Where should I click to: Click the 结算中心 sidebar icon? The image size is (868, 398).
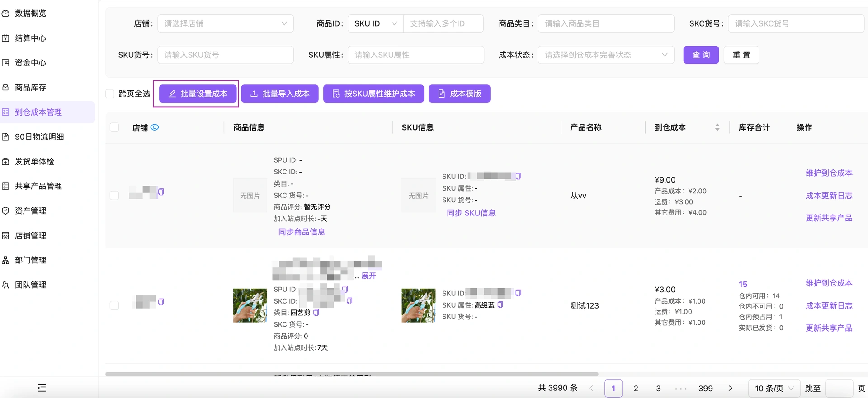point(5,38)
